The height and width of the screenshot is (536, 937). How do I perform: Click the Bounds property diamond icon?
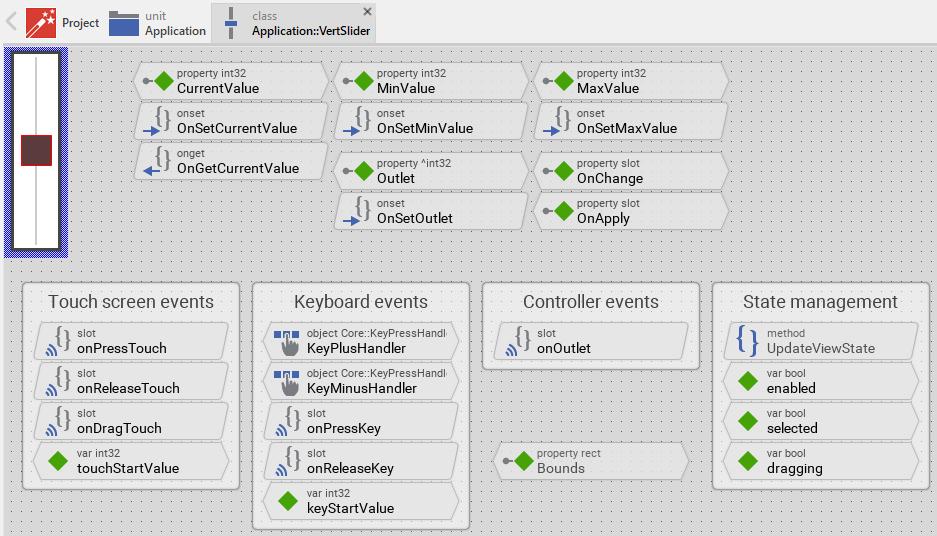(x=523, y=461)
